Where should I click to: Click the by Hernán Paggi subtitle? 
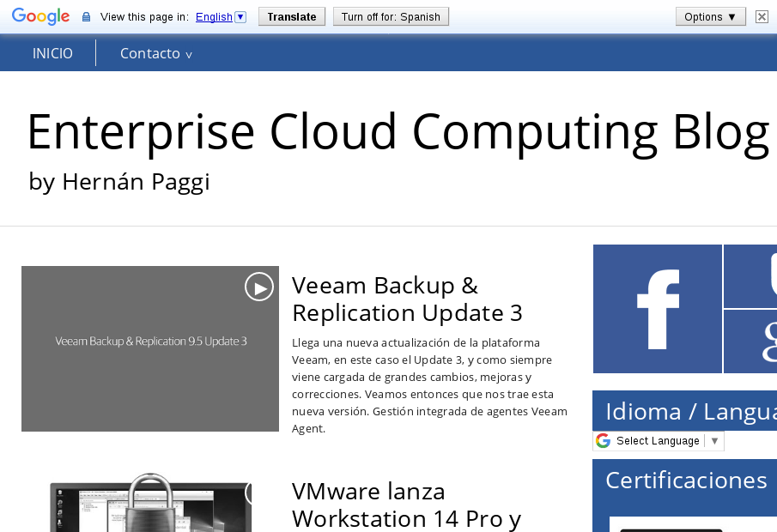tap(119, 181)
